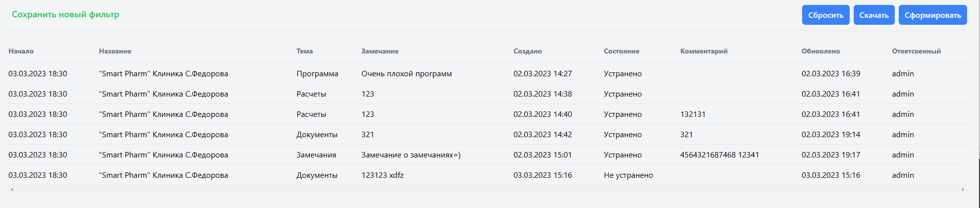Click the left arrow of horizontal scrollbar
980x208 pixels.
(12, 190)
